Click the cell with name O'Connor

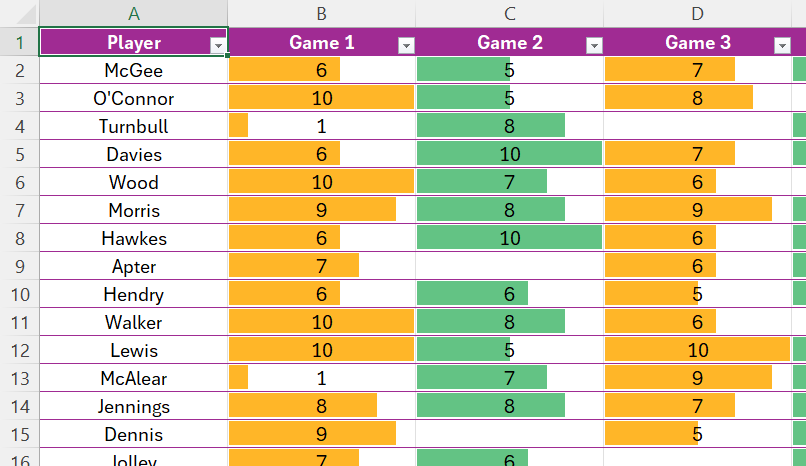click(134, 99)
